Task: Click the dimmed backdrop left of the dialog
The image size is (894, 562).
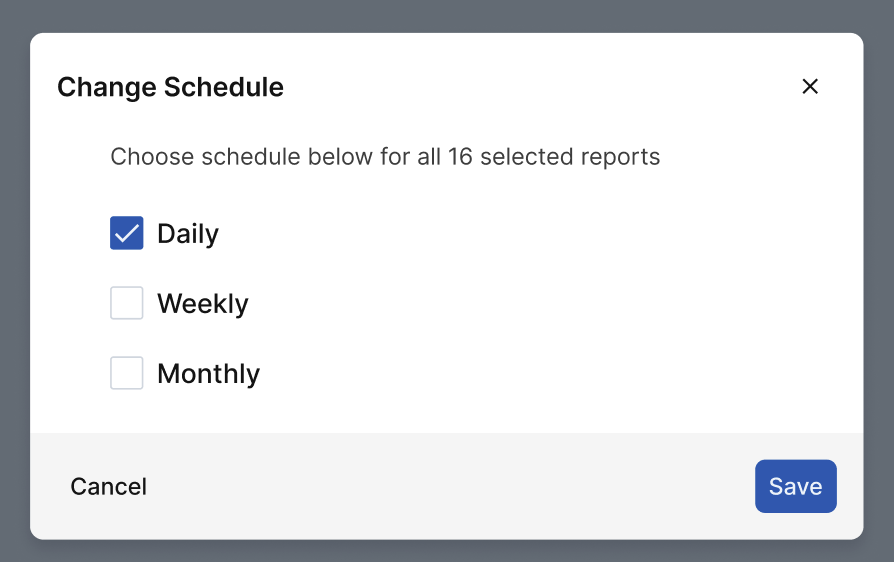Action: pos(14,281)
